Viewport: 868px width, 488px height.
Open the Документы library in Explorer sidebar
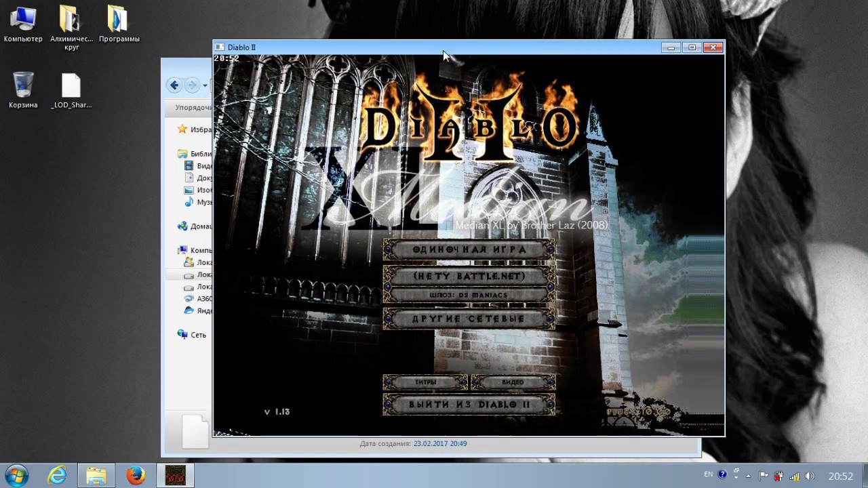[x=199, y=178]
